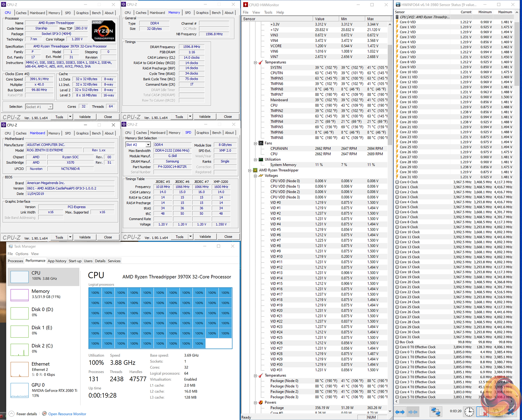Viewport: 522px width, 420px height.
Task: Collapse the Powers section in HWMonitor
Action: [x=255, y=402]
